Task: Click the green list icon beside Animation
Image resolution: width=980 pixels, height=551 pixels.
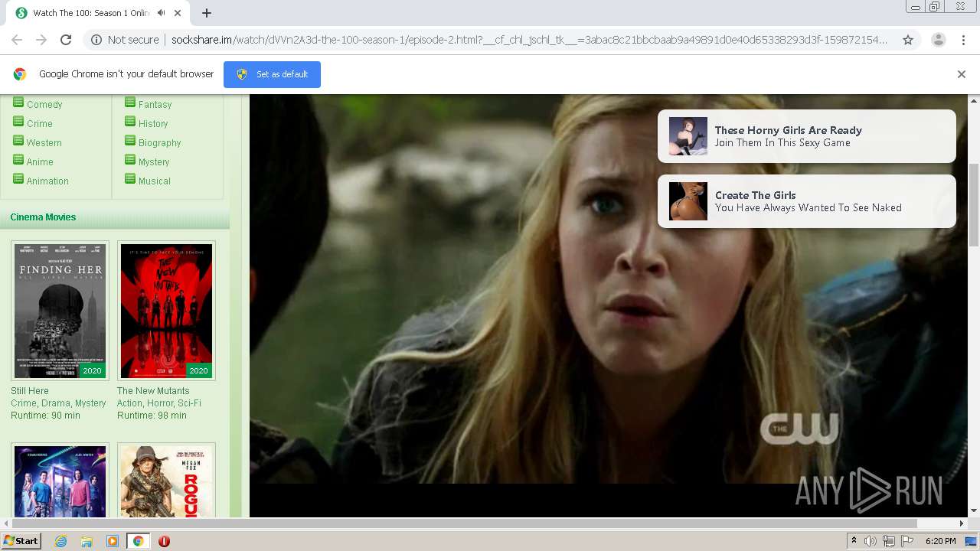Action: 18,179
